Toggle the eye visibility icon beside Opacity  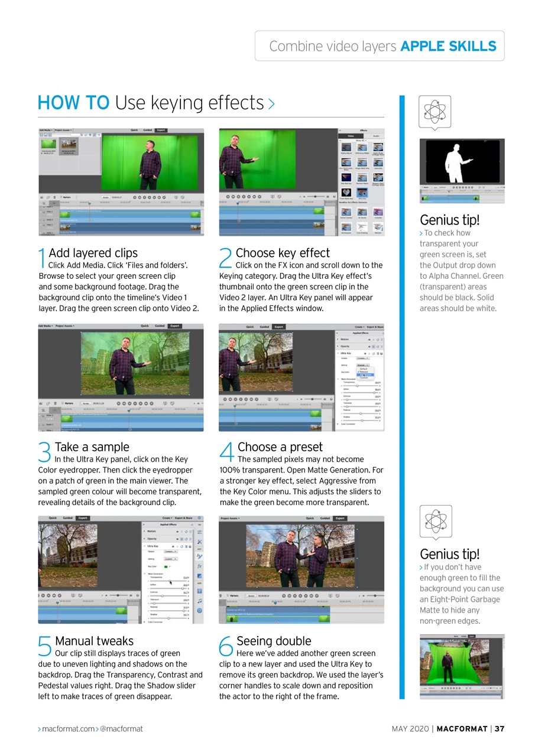(369, 346)
